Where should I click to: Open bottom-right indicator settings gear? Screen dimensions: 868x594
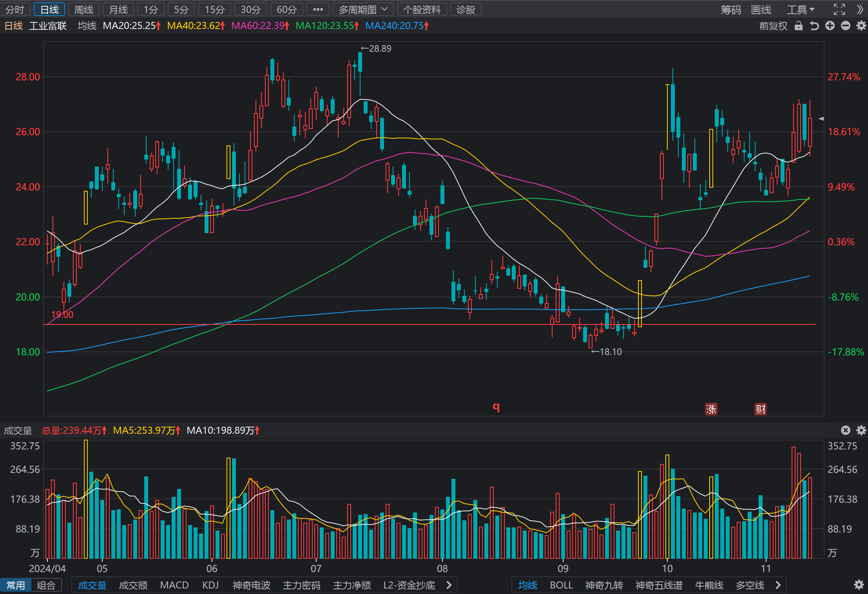859,585
